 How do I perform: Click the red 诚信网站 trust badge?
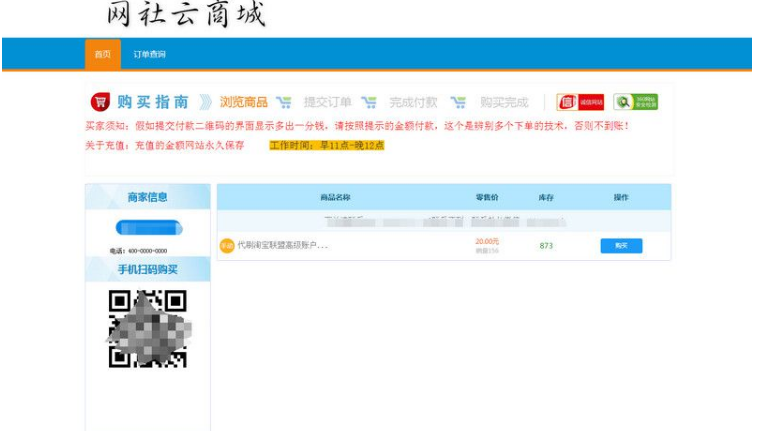tap(580, 102)
